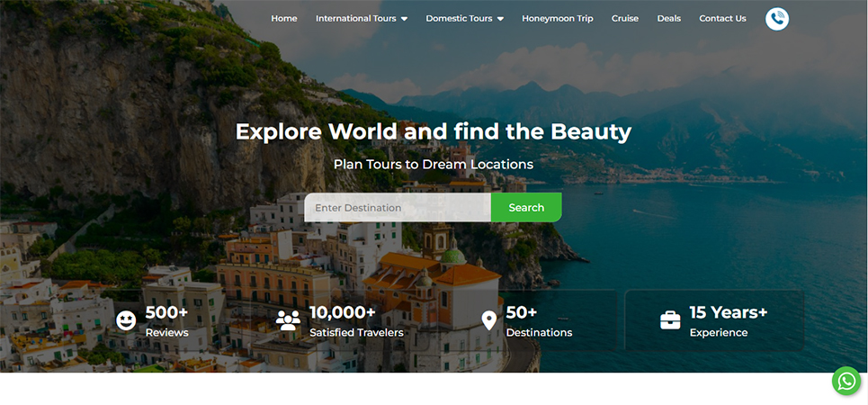This screenshot has width=868, height=405.
Task: Expand the International Tours dropdown arrow
Action: coord(404,19)
